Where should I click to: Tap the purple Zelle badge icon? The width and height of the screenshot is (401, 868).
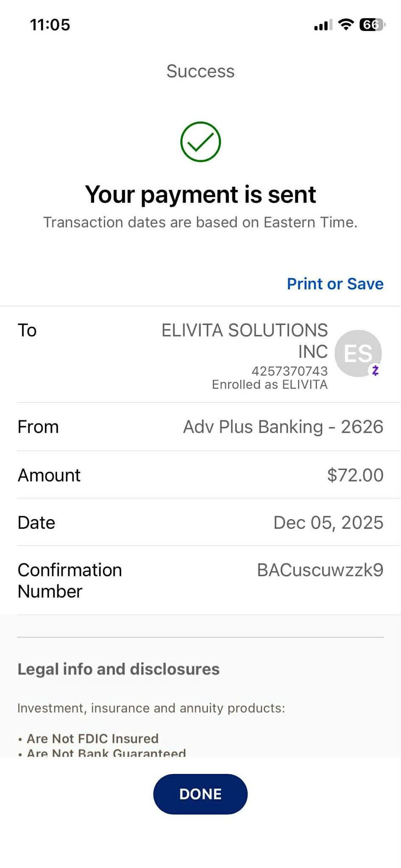click(375, 370)
